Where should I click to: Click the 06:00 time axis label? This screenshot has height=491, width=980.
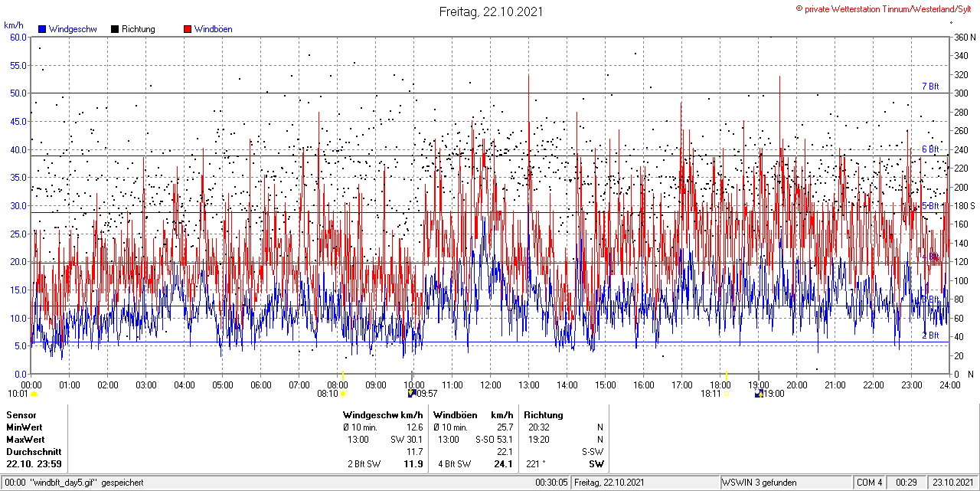pyautogui.click(x=261, y=385)
